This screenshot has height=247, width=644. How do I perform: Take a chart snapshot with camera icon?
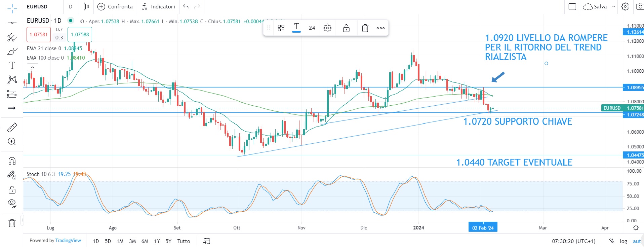[639, 7]
